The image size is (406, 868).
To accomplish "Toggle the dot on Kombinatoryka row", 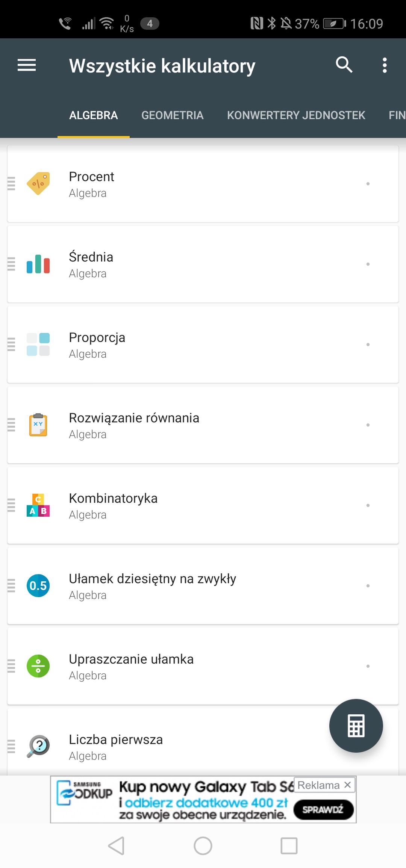I will 368,505.
